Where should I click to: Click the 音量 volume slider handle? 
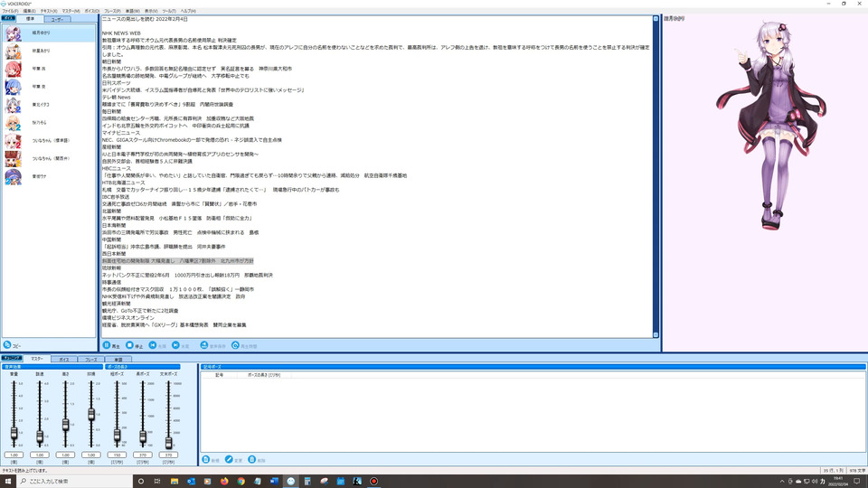pyautogui.click(x=14, y=433)
